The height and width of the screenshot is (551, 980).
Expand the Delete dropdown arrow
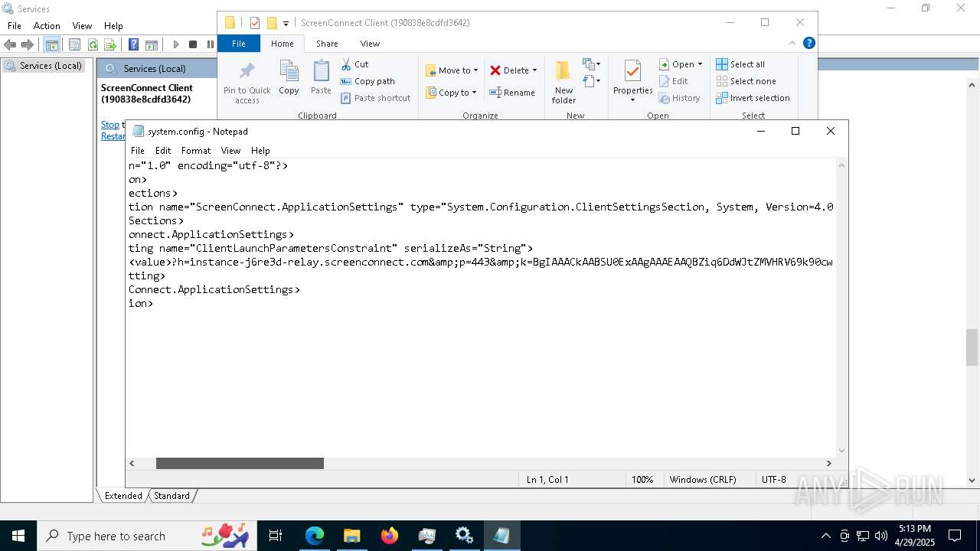coord(534,70)
